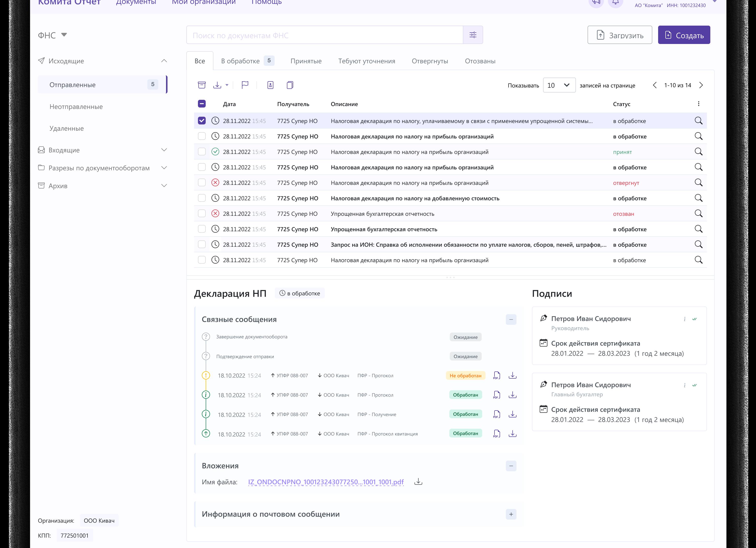Go to the previous page of records
Viewport: 756px width, 548px height.
pos(655,85)
